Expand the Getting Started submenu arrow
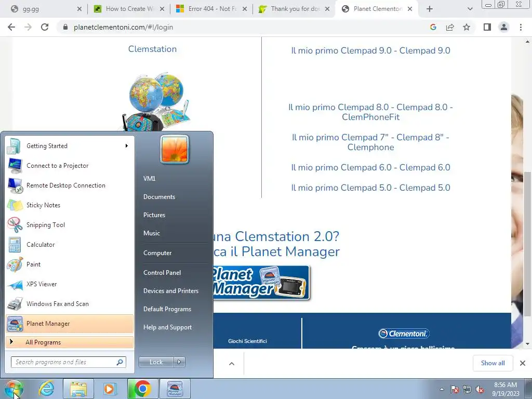 [127, 146]
